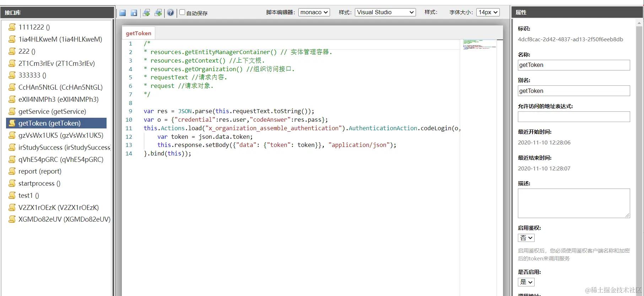This screenshot has height=296, width=644.
Task: Click the 描述 description text area
Action: click(x=574, y=203)
